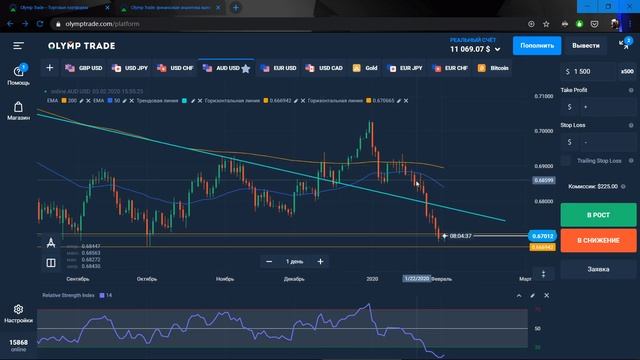The height and width of the screenshot is (360, 640).
Task: Edit the Relative Strength Index settings
Action: pyautogui.click(x=533, y=296)
